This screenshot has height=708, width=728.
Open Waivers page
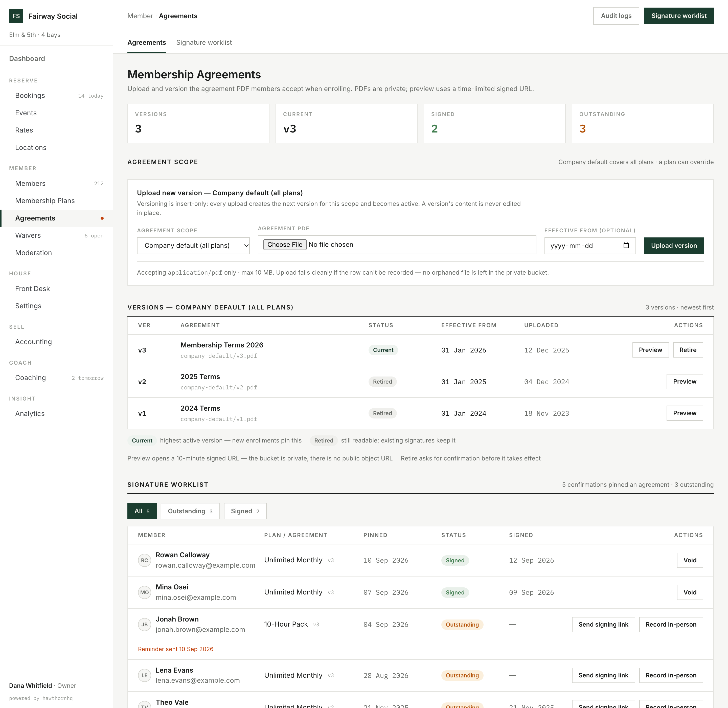pyautogui.click(x=57, y=235)
